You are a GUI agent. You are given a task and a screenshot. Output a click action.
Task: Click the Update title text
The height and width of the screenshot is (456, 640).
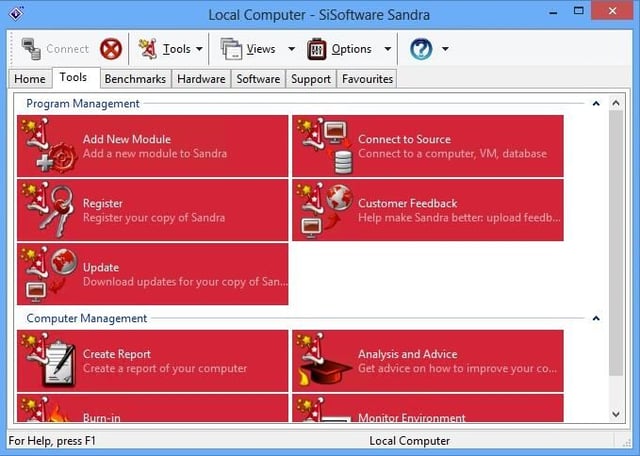(101, 268)
